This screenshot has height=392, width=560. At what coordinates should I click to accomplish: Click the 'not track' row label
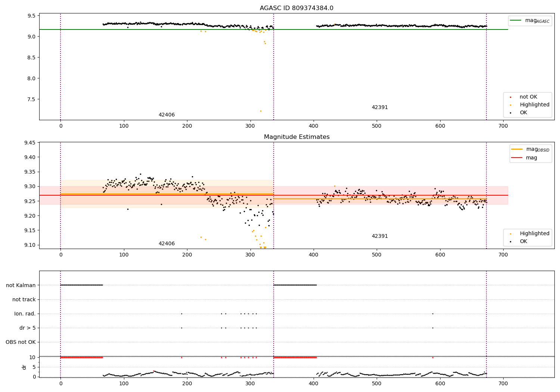pyautogui.click(x=24, y=300)
